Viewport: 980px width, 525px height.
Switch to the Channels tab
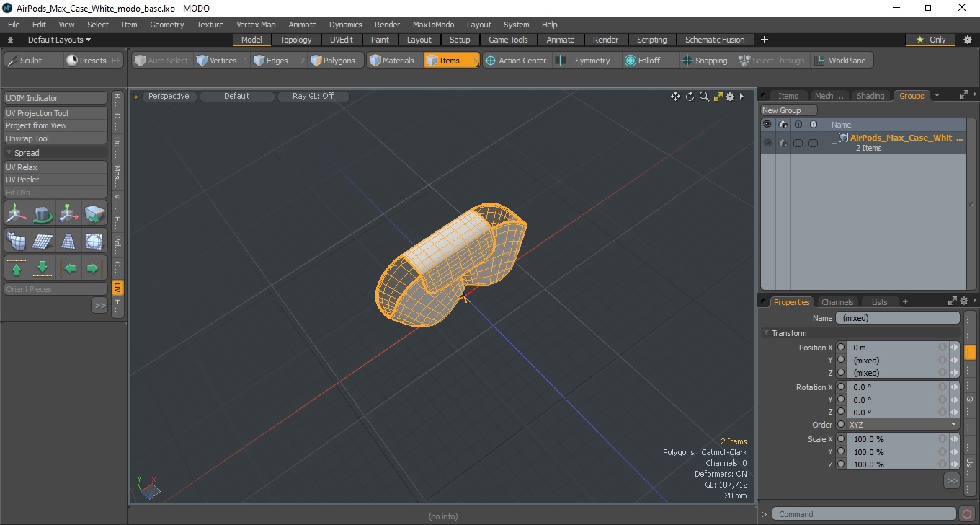tap(837, 302)
